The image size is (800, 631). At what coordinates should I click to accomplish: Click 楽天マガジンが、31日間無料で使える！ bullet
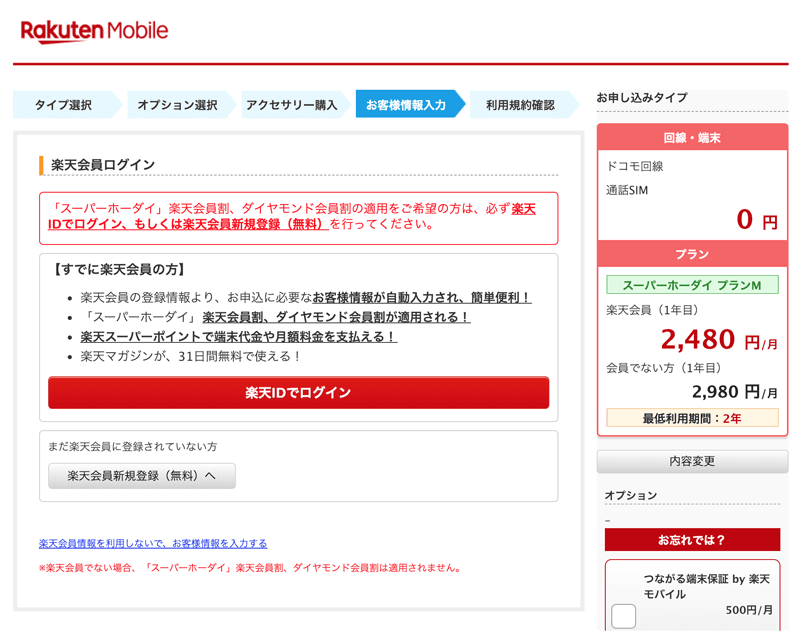(x=191, y=356)
